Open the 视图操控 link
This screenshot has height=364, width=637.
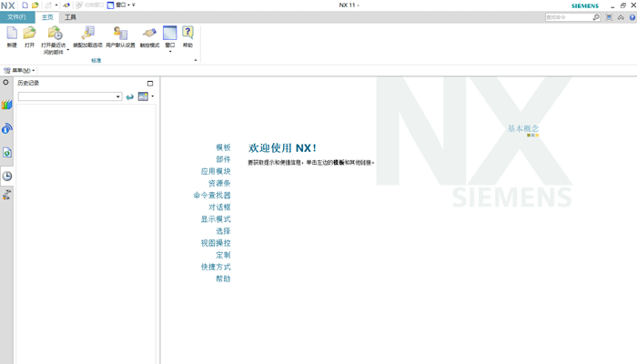pyautogui.click(x=216, y=243)
